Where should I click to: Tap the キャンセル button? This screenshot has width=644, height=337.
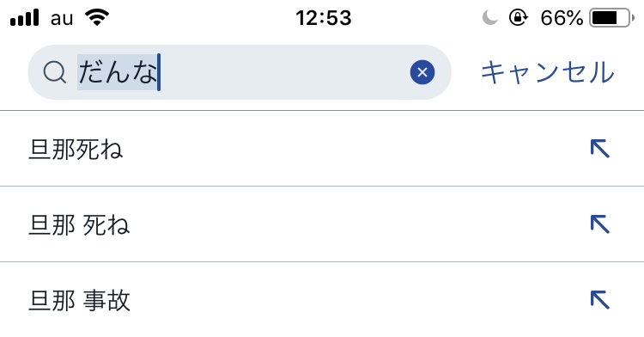point(548,73)
